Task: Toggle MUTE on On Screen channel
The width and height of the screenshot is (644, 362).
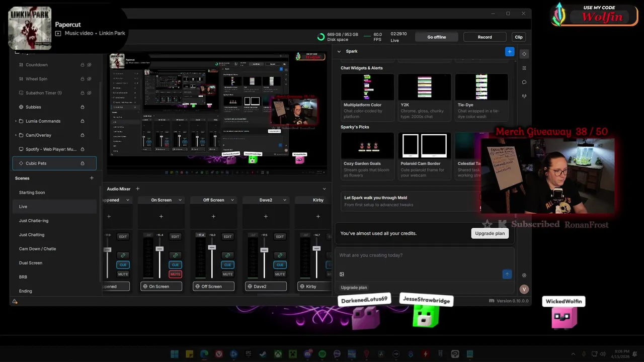Action: pos(175,274)
